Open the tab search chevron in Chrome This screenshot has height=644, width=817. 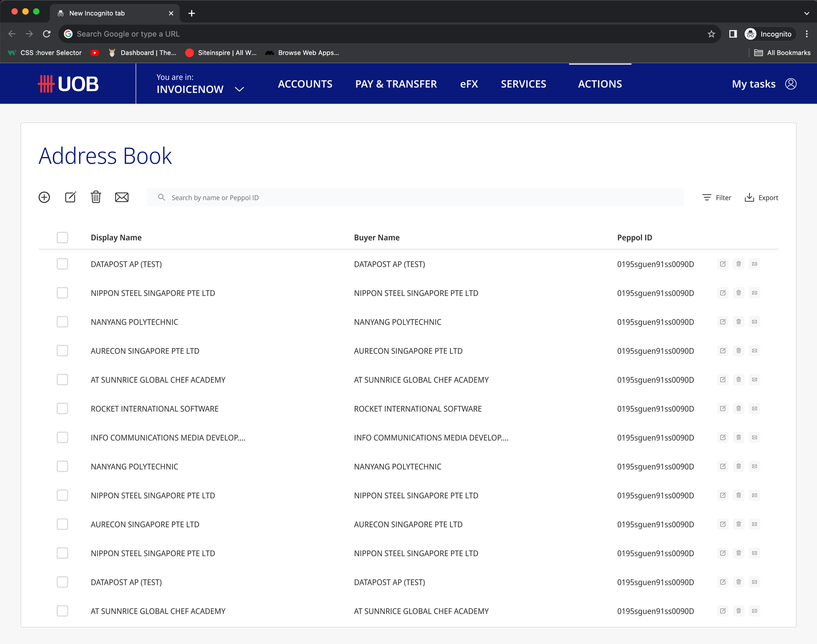click(807, 13)
